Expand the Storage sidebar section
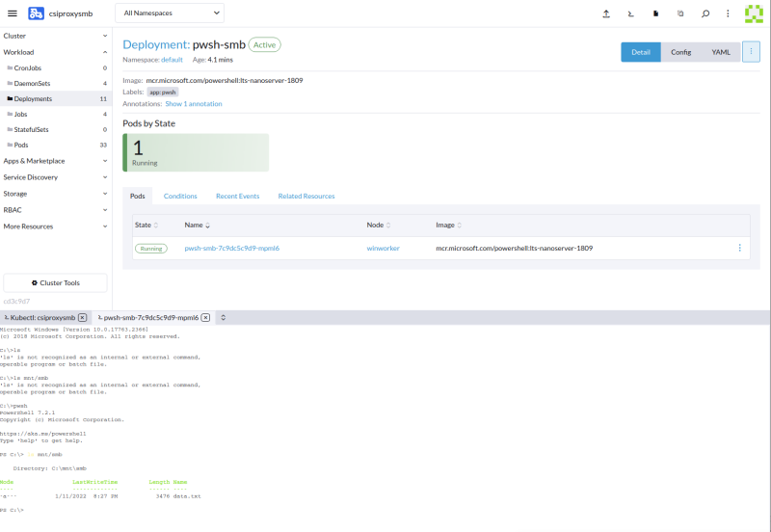Viewport: 771px width, 532px height. click(x=56, y=194)
